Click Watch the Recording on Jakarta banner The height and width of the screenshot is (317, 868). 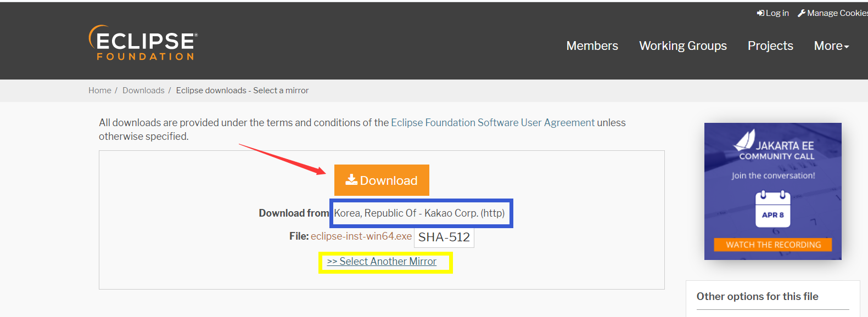(x=772, y=245)
